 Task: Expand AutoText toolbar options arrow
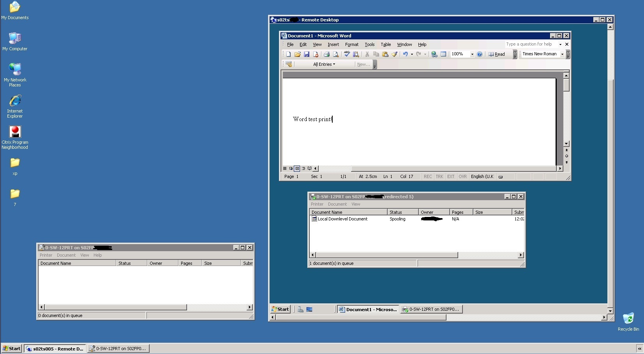[375, 64]
